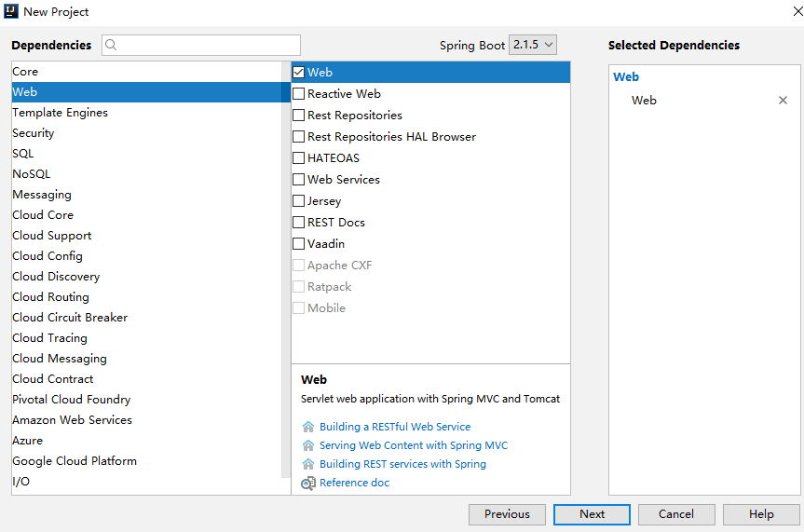Uncheck the Web dependency checkbox

299,73
